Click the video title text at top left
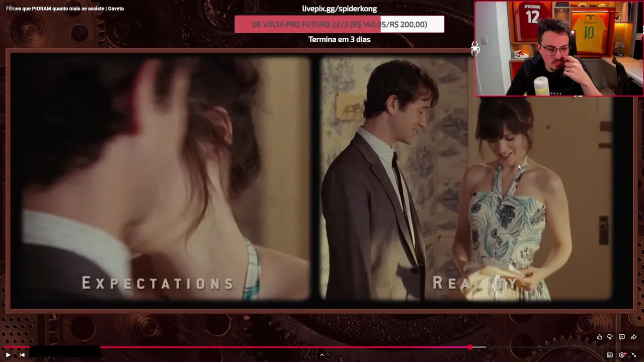The width and height of the screenshot is (644, 362). [65, 9]
